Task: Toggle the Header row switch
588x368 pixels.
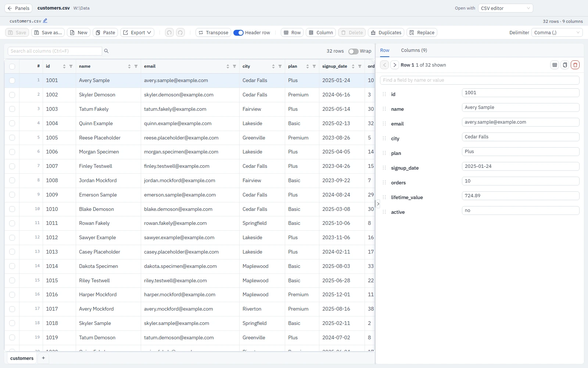Action: point(238,33)
